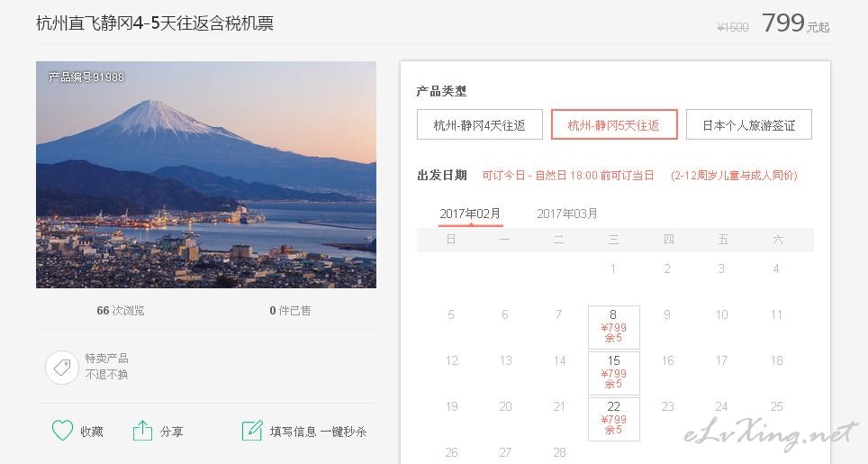The image size is (868, 464).
Task: Click calendar date 16
Action: tap(667, 361)
